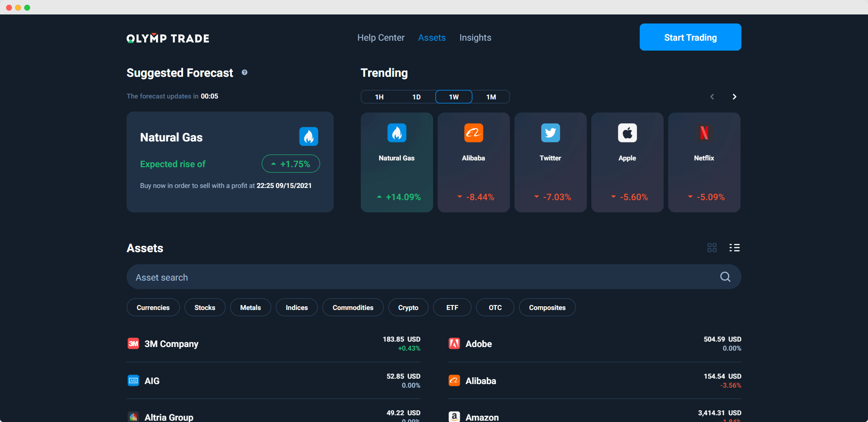868x422 pixels.
Task: Click the Olymp Trade logo
Action: coord(168,38)
